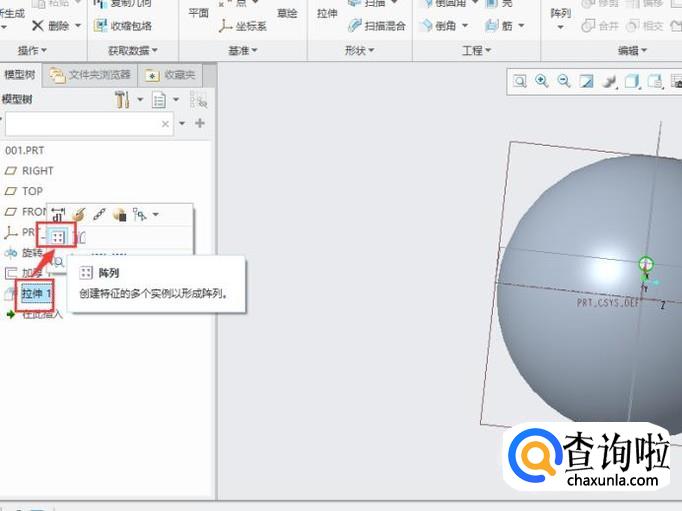Click the Chamfer (倒角) tool
The image size is (682, 511).
click(x=438, y=26)
